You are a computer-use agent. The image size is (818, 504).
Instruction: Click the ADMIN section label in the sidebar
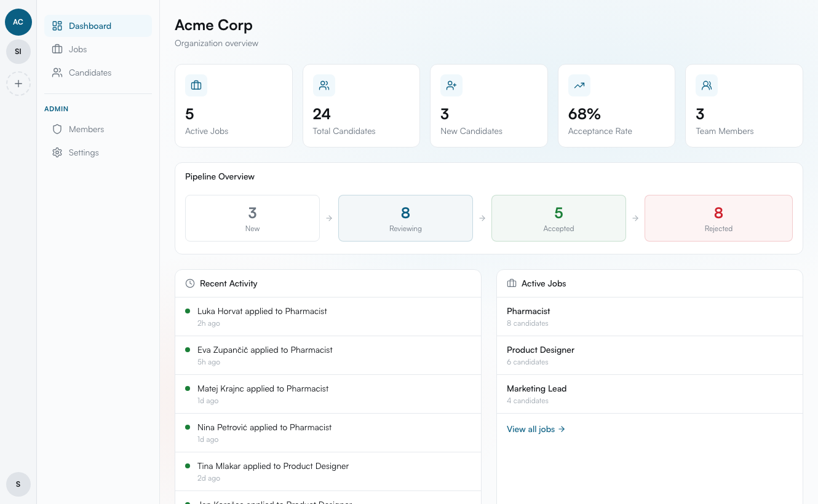[56, 109]
